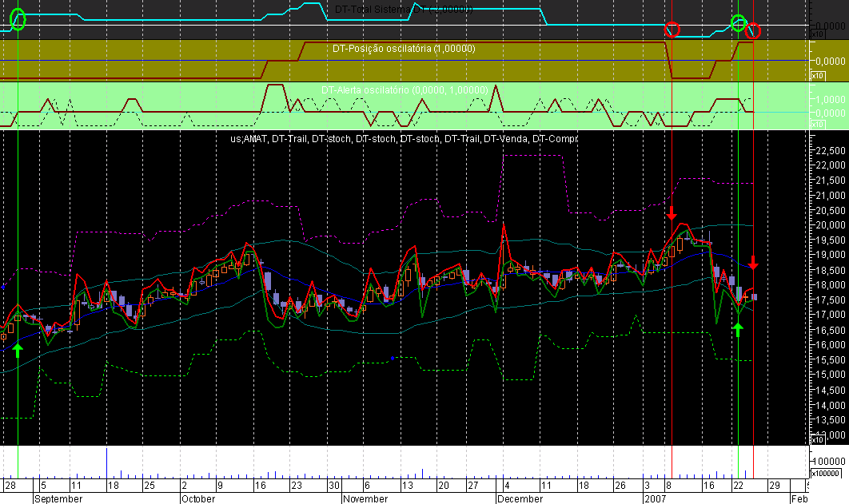
Task: Click the 20,500 price axis label
Action: [830, 210]
